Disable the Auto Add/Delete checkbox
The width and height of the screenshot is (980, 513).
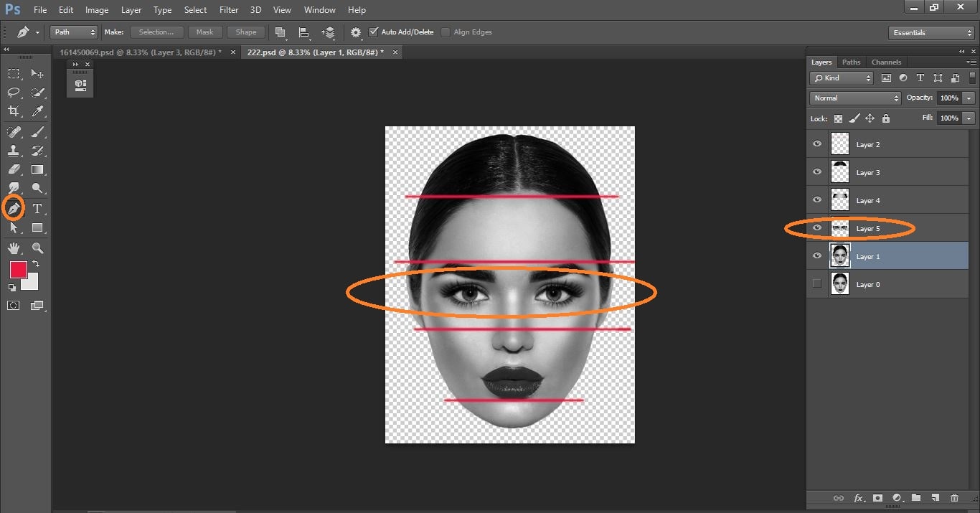tap(374, 32)
